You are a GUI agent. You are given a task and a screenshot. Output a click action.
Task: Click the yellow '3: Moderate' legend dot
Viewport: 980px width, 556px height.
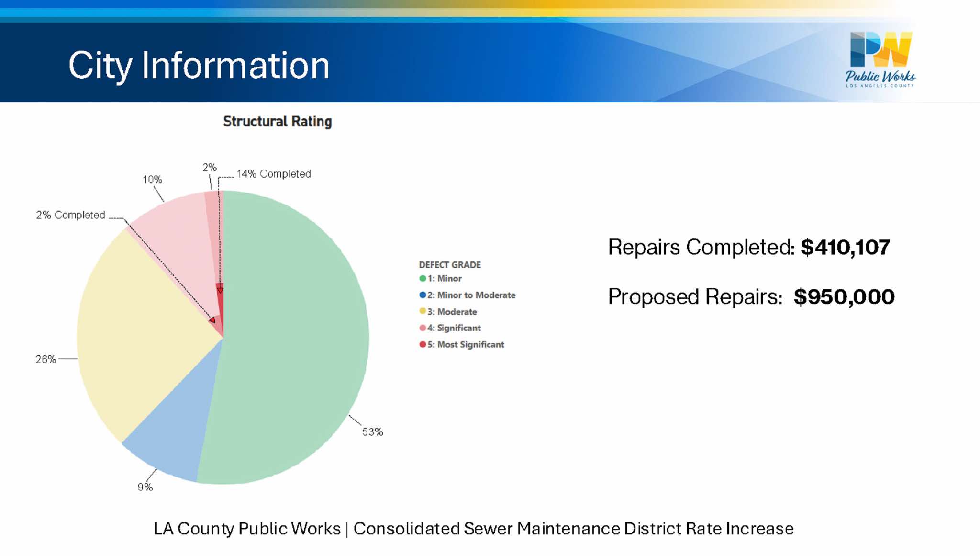click(423, 311)
